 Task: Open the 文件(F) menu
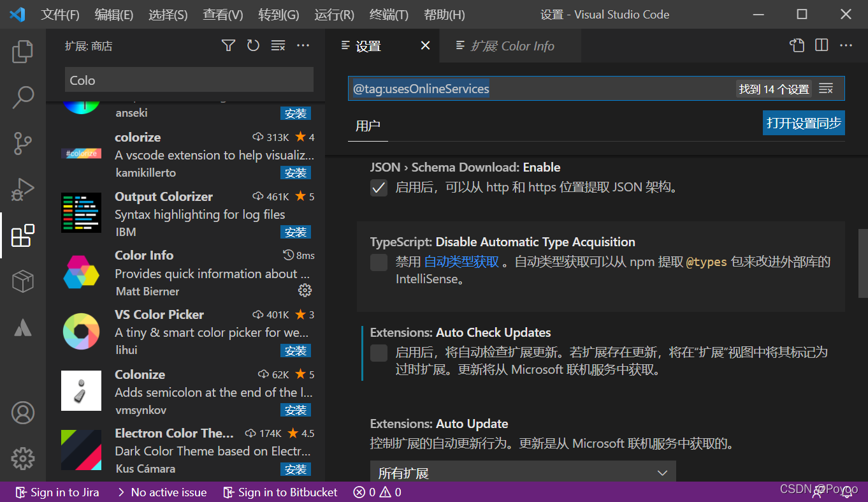click(x=60, y=14)
